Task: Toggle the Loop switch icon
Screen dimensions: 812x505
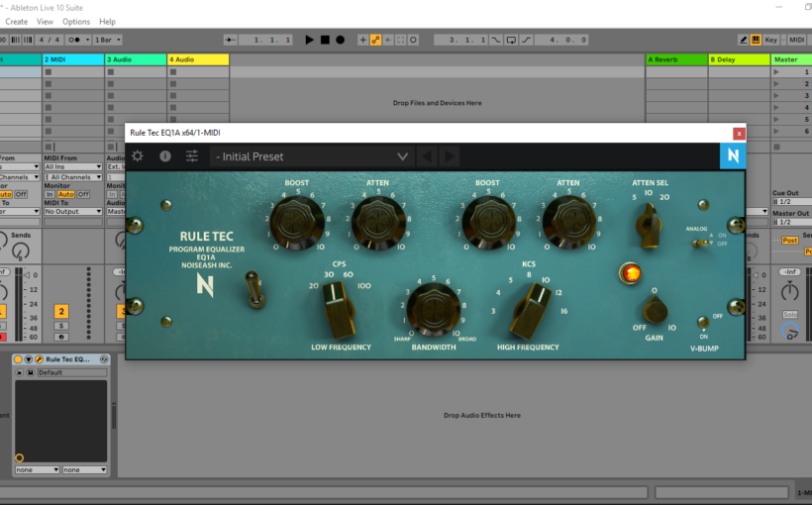Action: click(x=511, y=40)
